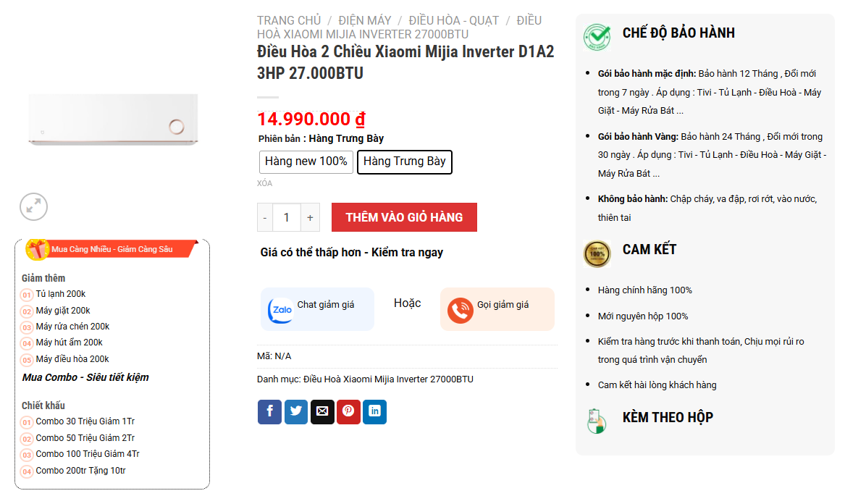The height and width of the screenshot is (504, 845).
Task: Click the orange phone call icon
Action: tap(461, 311)
